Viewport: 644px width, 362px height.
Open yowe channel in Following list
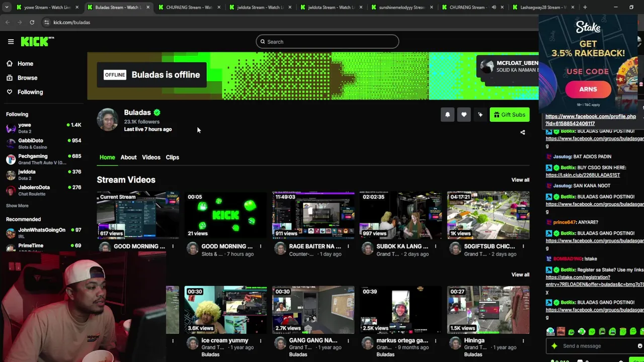(43, 128)
